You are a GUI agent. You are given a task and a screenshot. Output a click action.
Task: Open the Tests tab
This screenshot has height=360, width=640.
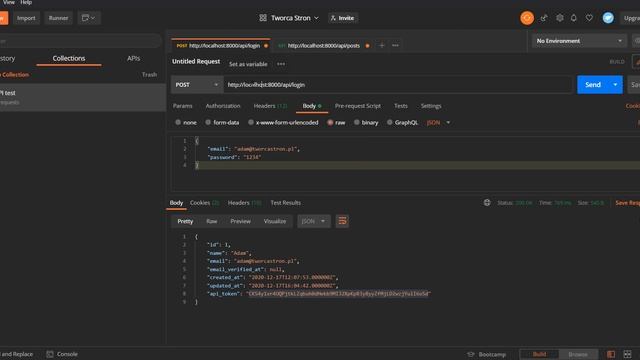[401, 106]
